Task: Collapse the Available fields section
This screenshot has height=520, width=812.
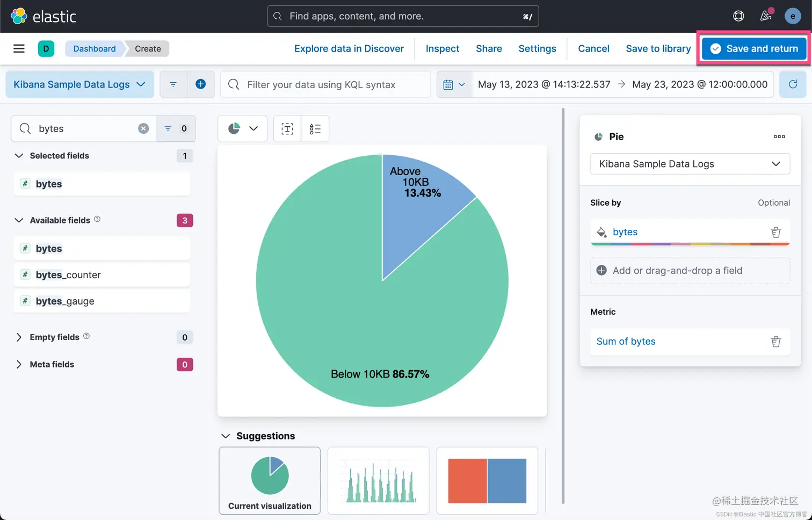Action: pyautogui.click(x=19, y=220)
